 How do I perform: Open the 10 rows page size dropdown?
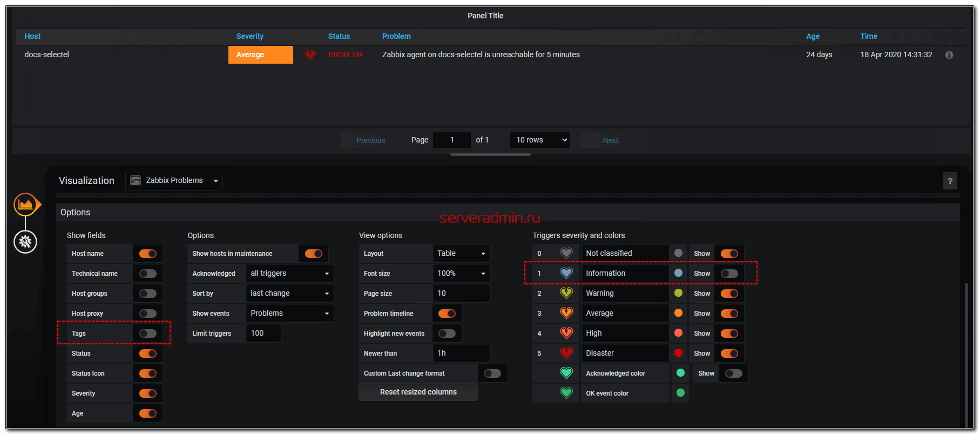coord(540,140)
